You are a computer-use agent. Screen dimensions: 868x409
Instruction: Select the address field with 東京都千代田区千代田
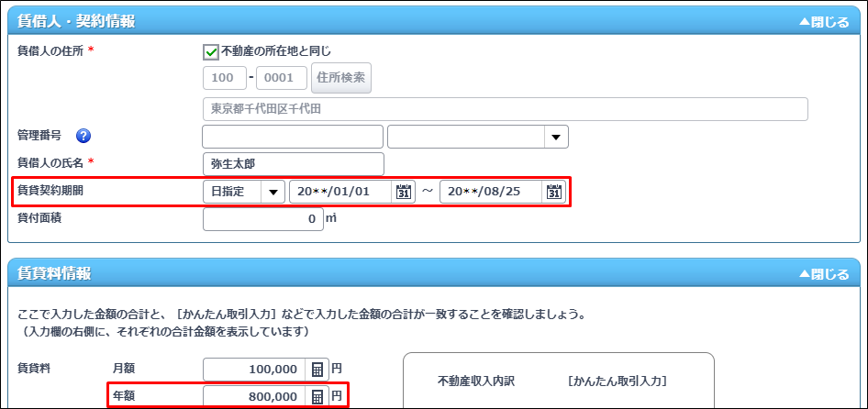point(505,109)
